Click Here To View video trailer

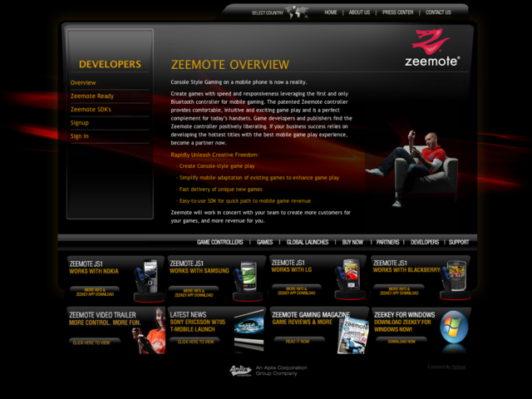[95, 342]
